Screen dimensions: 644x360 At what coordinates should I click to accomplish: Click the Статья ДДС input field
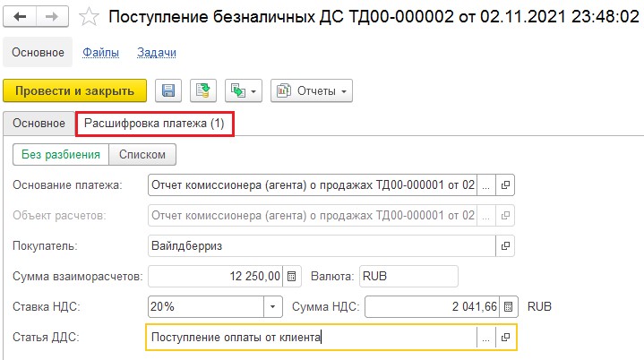click(312, 337)
